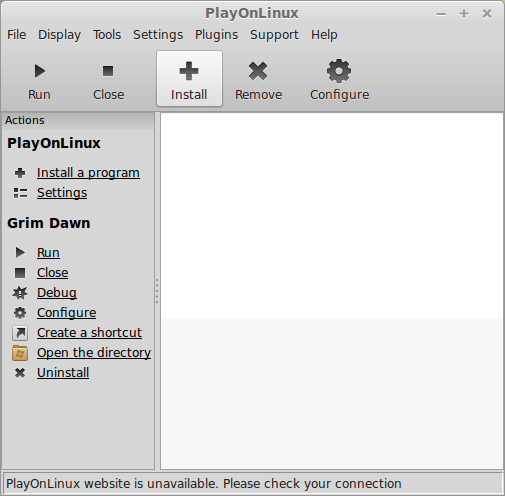Minimize the PlayOnLinux window
Image resolution: width=505 pixels, height=496 pixels.
coord(441,14)
